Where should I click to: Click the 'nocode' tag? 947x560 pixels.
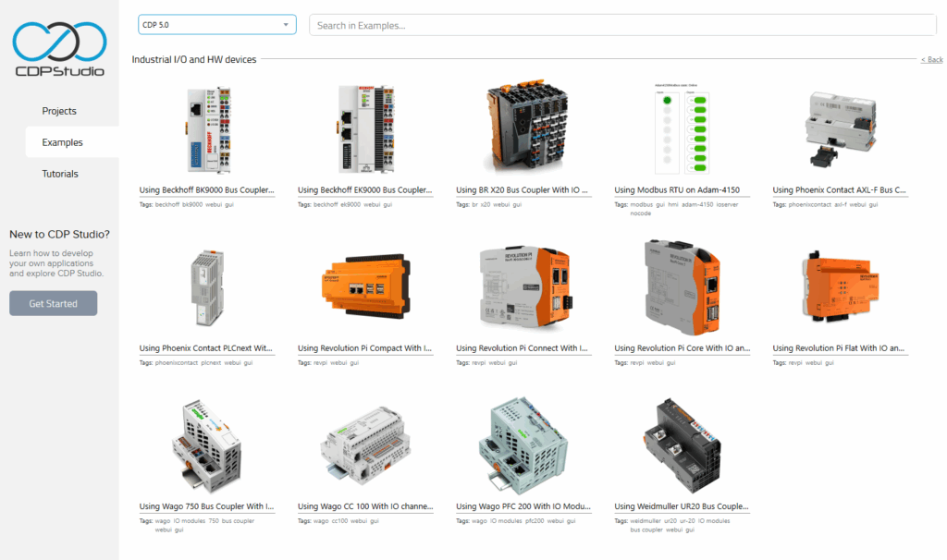(641, 213)
